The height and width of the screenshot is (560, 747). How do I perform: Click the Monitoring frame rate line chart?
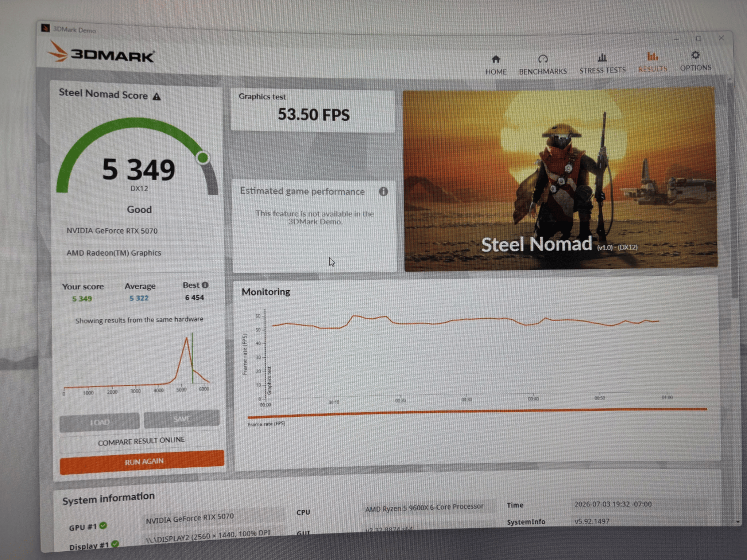point(474,357)
